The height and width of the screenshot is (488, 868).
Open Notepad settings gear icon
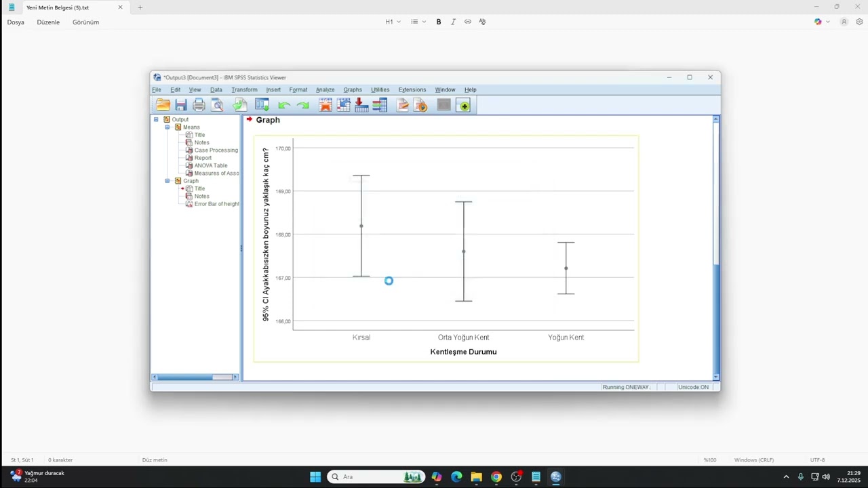pyautogui.click(x=859, y=22)
